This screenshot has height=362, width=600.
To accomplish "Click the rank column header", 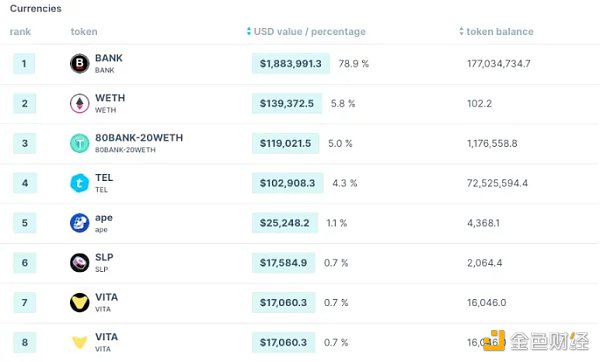I will pos(20,32).
